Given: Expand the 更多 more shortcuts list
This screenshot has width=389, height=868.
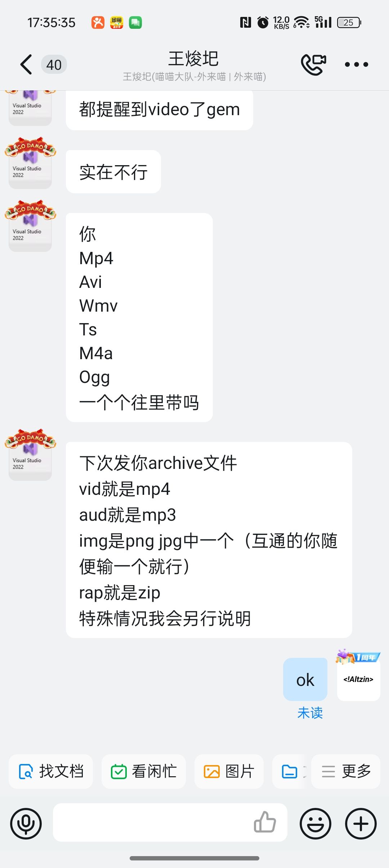Looking at the screenshot, I should (346, 772).
